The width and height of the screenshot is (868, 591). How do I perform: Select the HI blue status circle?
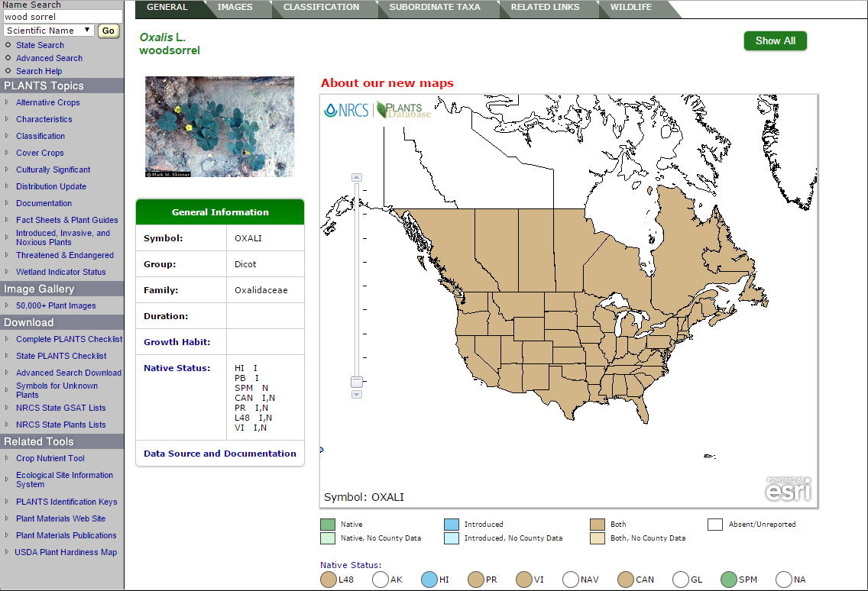click(x=429, y=580)
